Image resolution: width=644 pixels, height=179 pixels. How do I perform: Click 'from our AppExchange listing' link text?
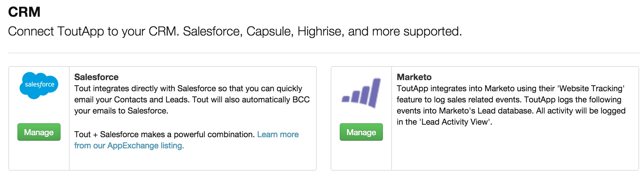click(x=129, y=146)
